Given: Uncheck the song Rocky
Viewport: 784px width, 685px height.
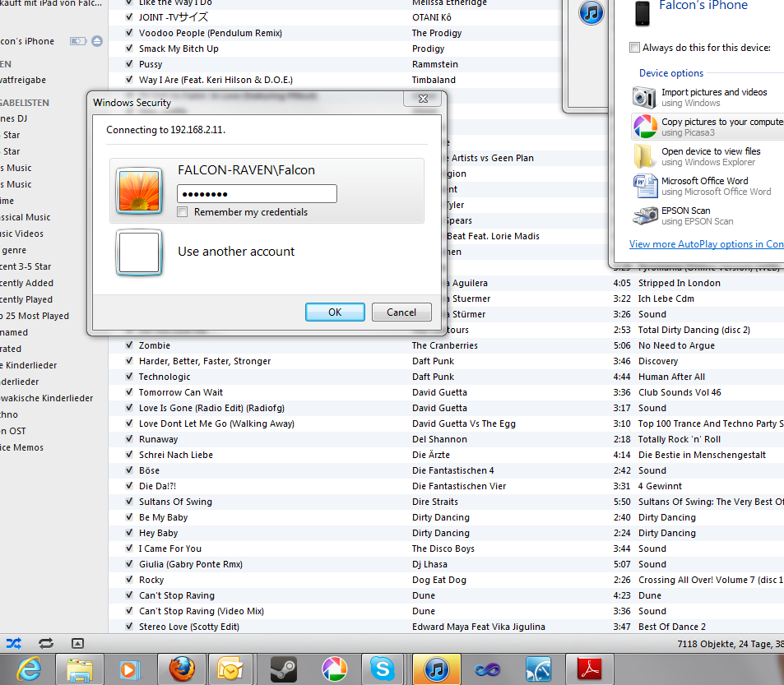Looking at the screenshot, I should pyautogui.click(x=129, y=579).
